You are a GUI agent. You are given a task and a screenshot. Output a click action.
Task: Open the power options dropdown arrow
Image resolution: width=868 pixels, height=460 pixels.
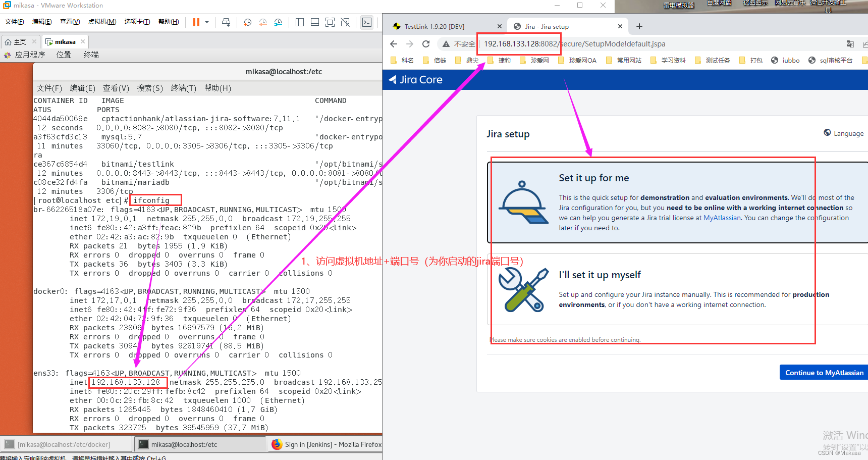207,22
